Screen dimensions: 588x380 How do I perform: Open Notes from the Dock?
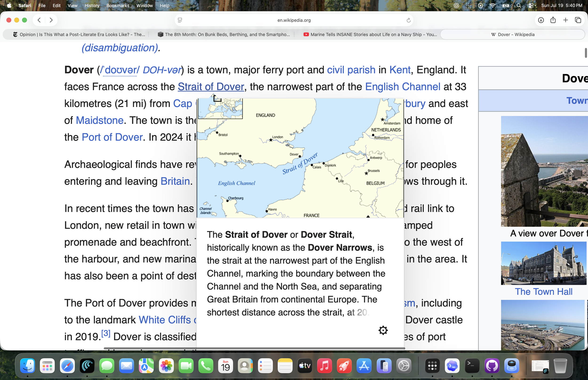(x=285, y=366)
